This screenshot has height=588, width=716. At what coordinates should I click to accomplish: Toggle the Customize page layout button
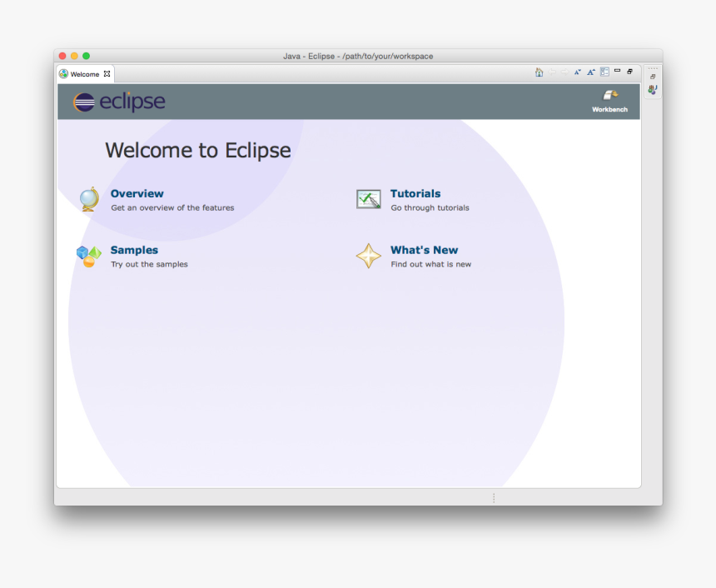[605, 72]
